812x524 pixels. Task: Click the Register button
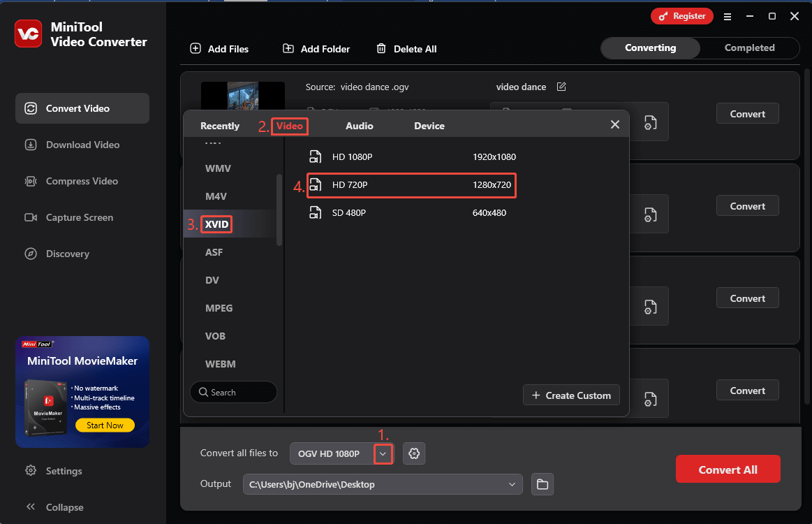[x=681, y=16]
